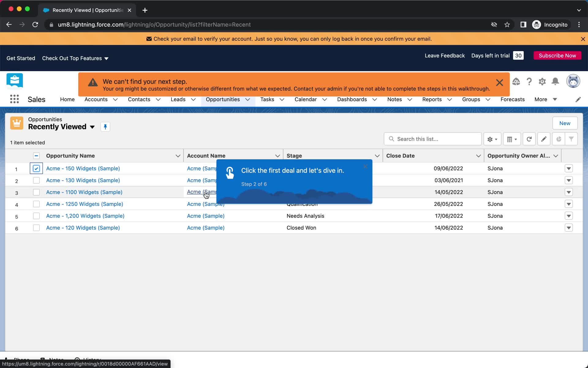This screenshot has height=368, width=588.
Task: Refresh the opportunities list
Action: click(529, 139)
